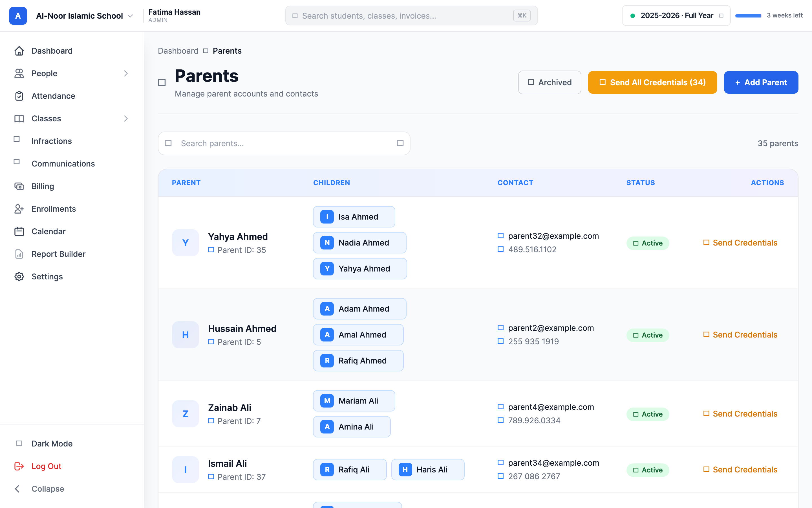Screen dimensions: 812x508
Task: Click the Billing wallet icon
Action: click(19, 186)
